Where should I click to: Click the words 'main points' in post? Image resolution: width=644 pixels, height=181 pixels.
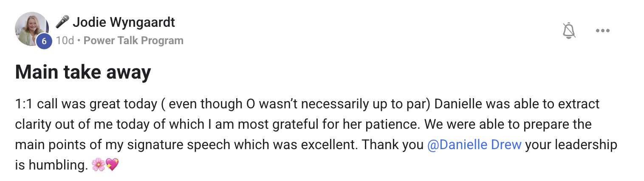[52, 144]
